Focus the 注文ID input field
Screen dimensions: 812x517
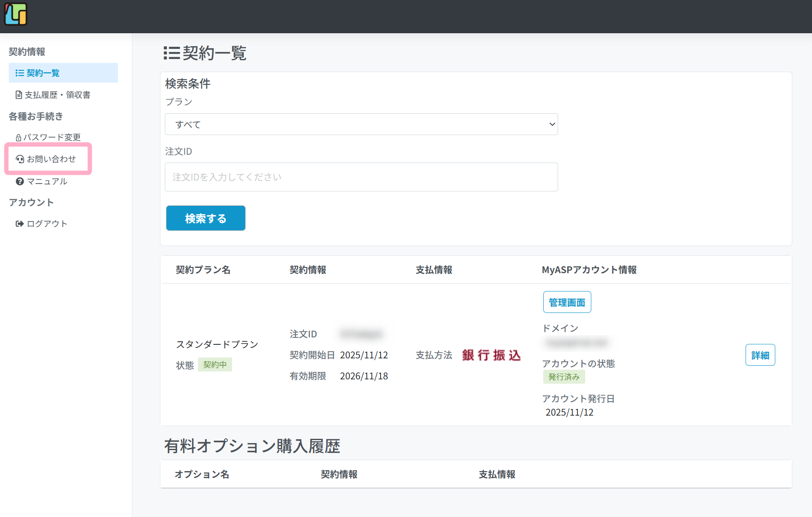click(361, 177)
